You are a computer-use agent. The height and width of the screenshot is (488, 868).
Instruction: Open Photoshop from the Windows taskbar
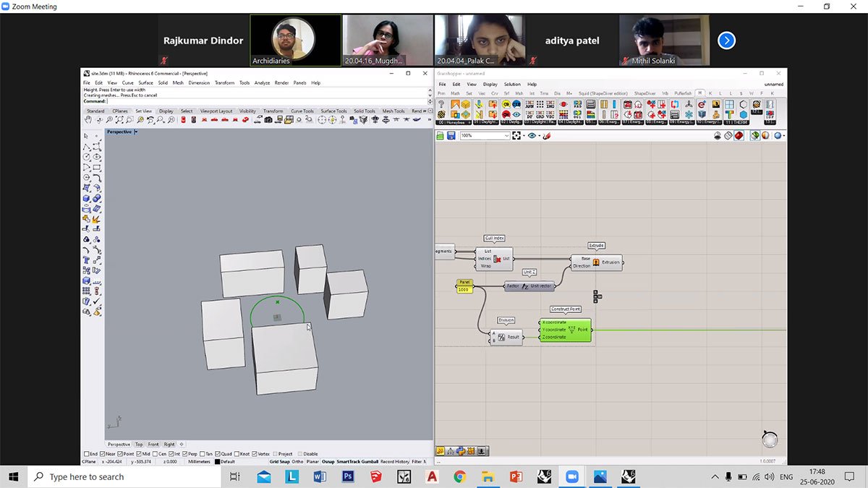[347, 476]
